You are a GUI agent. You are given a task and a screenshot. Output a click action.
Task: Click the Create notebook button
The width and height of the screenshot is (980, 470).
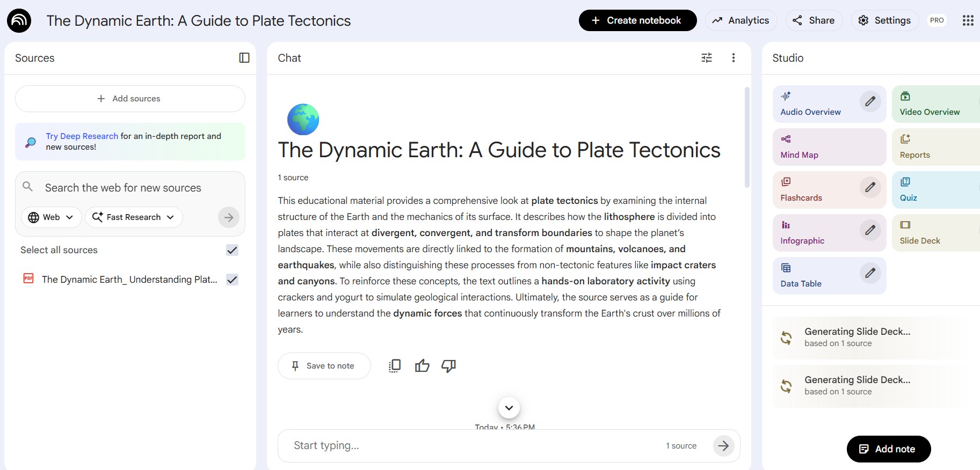click(637, 20)
